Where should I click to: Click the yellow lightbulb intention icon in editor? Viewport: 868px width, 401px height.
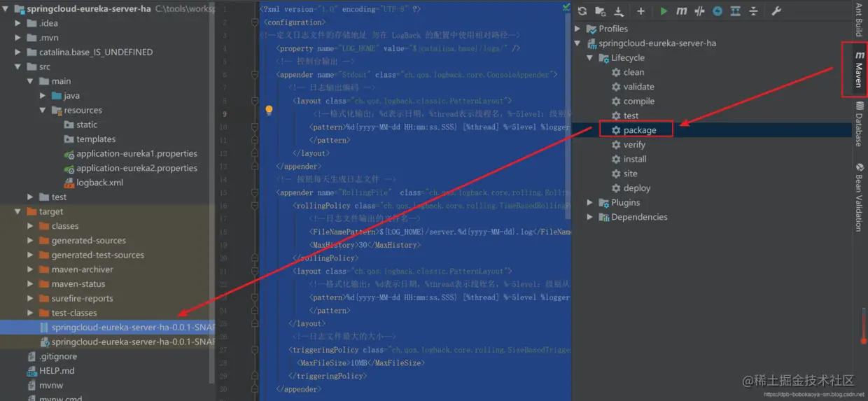[x=269, y=111]
